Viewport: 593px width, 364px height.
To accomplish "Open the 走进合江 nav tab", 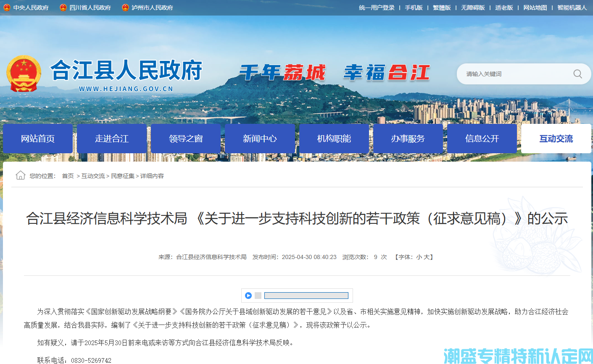I will point(112,139).
